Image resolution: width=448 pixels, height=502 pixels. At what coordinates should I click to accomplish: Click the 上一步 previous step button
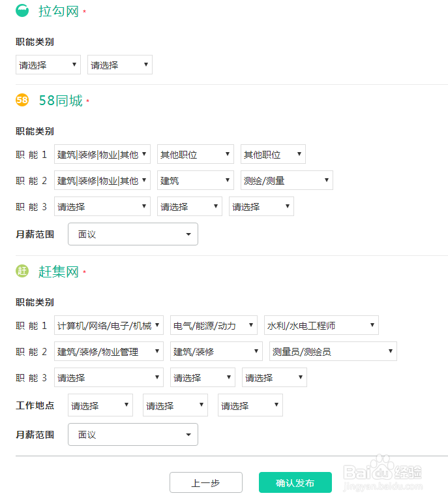pyautogui.click(x=205, y=483)
